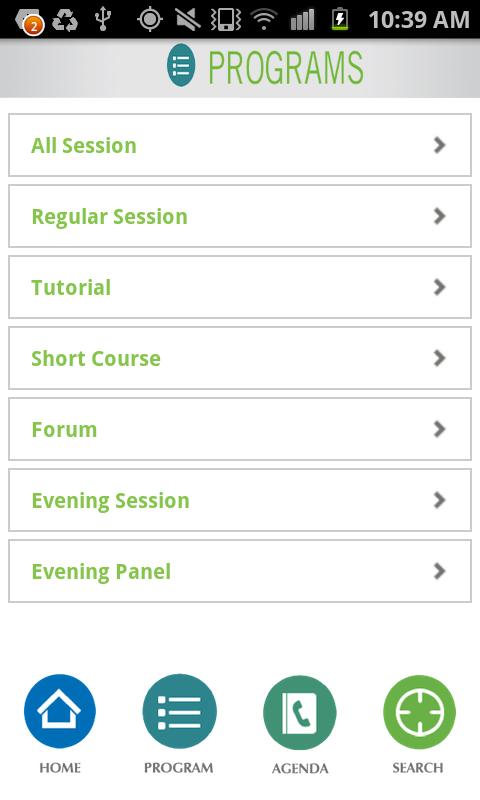Screen dimensions: 480x800
Task: Open the Agenda phonebook icon
Action: click(x=299, y=712)
